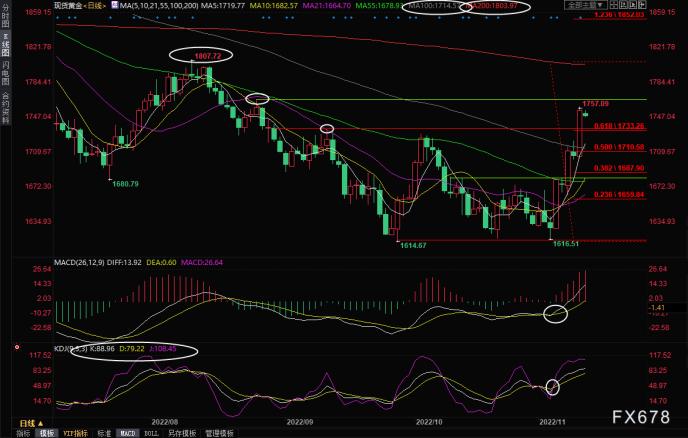Open the 全部主图 dropdown
This screenshot has height=438, width=688.
click(586, 5)
